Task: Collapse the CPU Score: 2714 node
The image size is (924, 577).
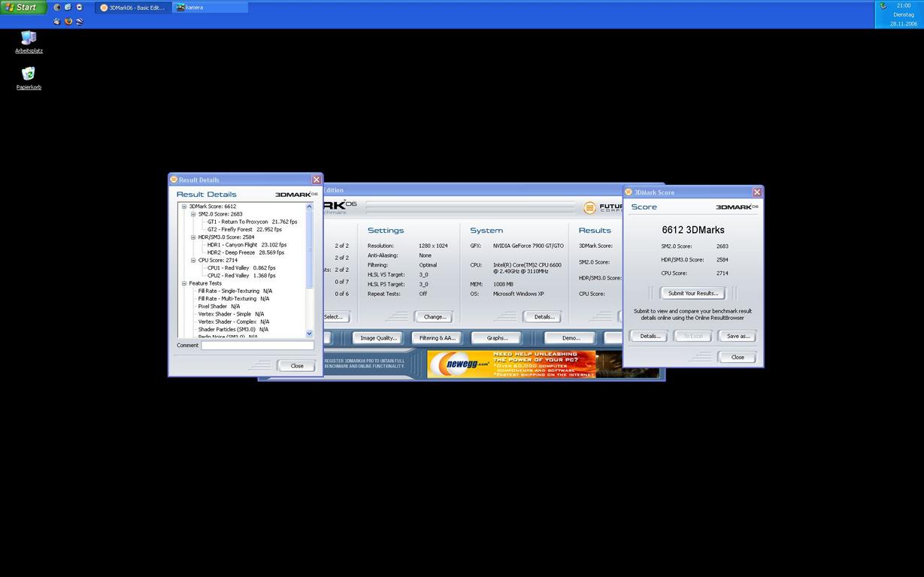Action: (193, 260)
